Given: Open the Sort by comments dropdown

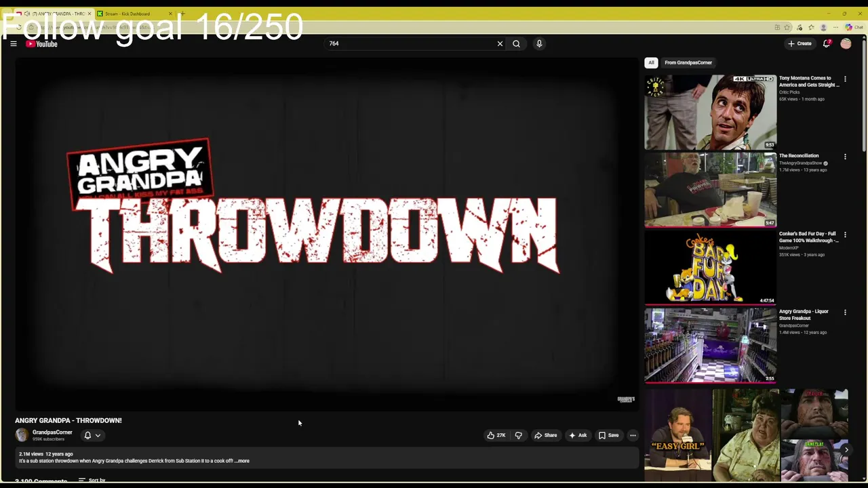Looking at the screenshot, I should pos(92,480).
